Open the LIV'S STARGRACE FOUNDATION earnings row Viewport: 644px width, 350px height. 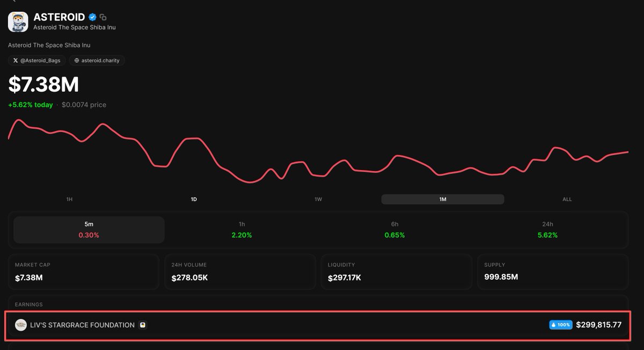point(318,325)
